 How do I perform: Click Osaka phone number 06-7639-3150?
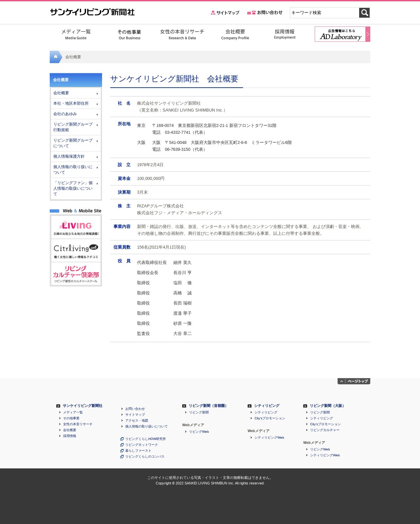tap(178, 149)
